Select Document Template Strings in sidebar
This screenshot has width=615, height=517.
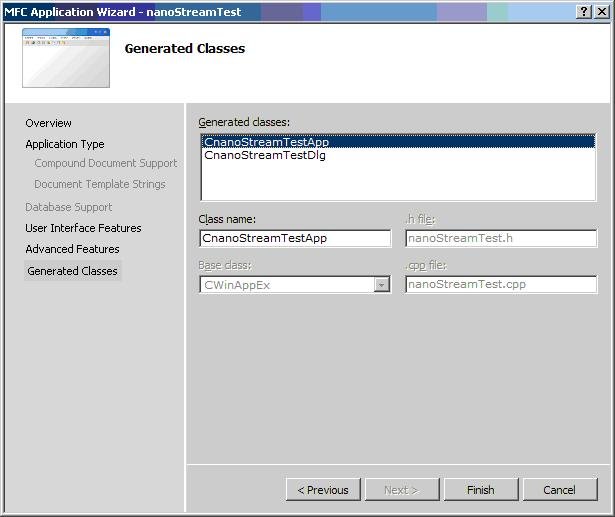pos(100,184)
